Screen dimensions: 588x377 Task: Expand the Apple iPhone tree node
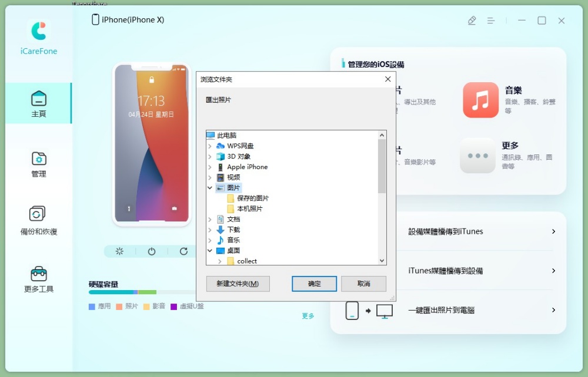(210, 167)
